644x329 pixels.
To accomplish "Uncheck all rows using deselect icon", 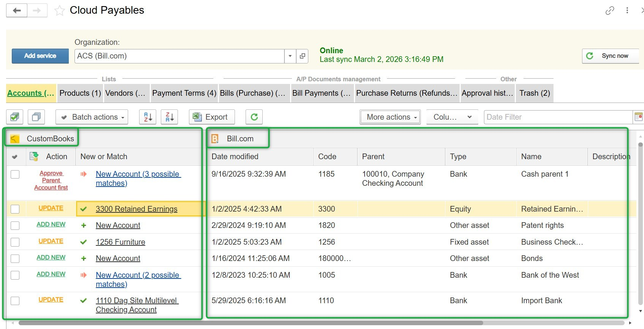I will [36, 117].
